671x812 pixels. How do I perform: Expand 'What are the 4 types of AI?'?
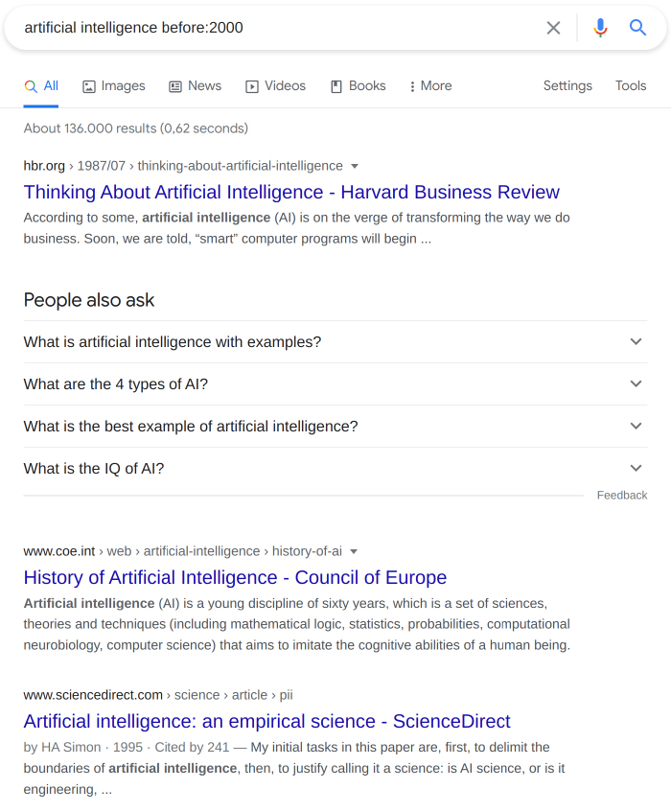pyautogui.click(x=335, y=384)
